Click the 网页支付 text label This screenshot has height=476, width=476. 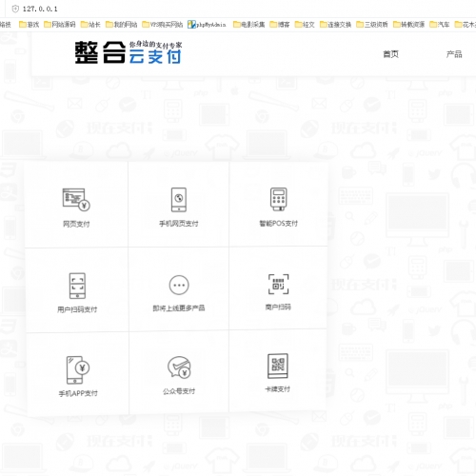coord(76,224)
